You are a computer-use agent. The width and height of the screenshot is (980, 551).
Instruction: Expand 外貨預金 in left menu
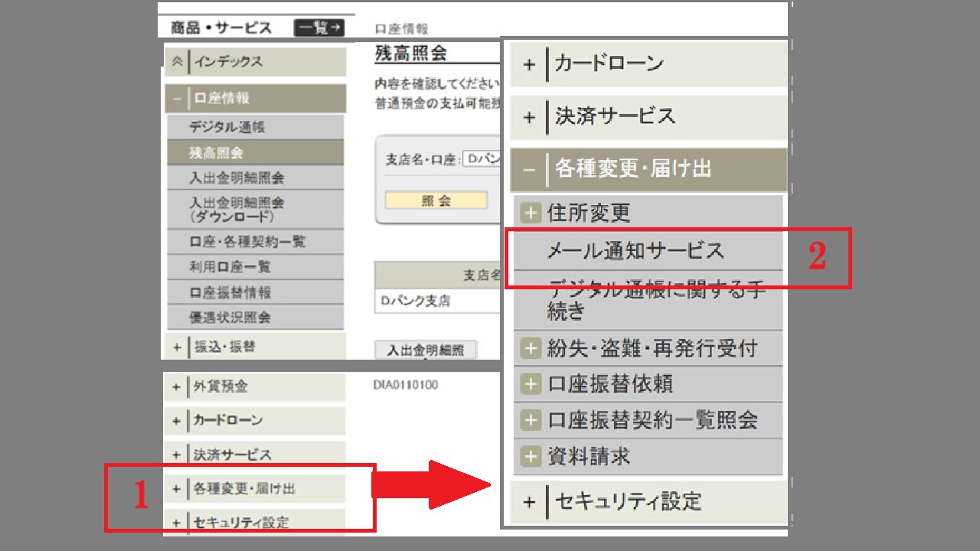tap(255, 386)
